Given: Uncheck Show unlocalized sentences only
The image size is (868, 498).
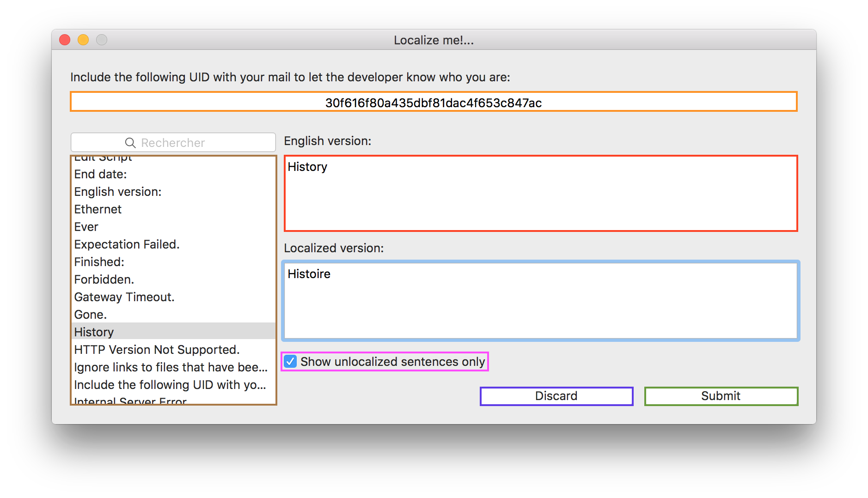Looking at the screenshot, I should [290, 361].
